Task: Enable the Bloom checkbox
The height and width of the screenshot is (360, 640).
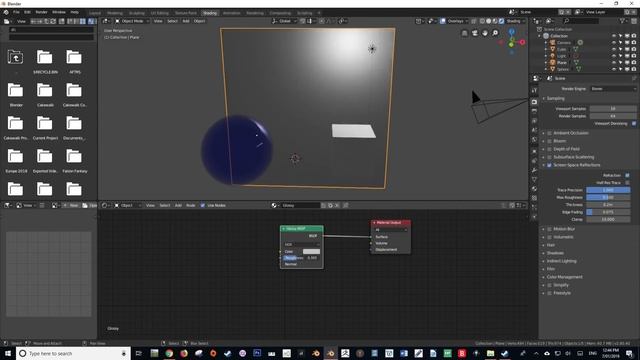Action: pyautogui.click(x=549, y=141)
